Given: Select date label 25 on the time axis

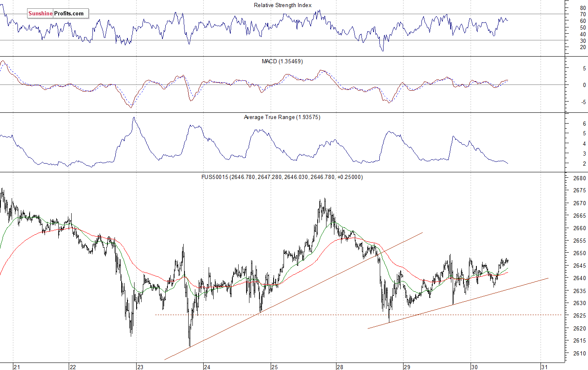Looking at the screenshot, I should [274, 367].
